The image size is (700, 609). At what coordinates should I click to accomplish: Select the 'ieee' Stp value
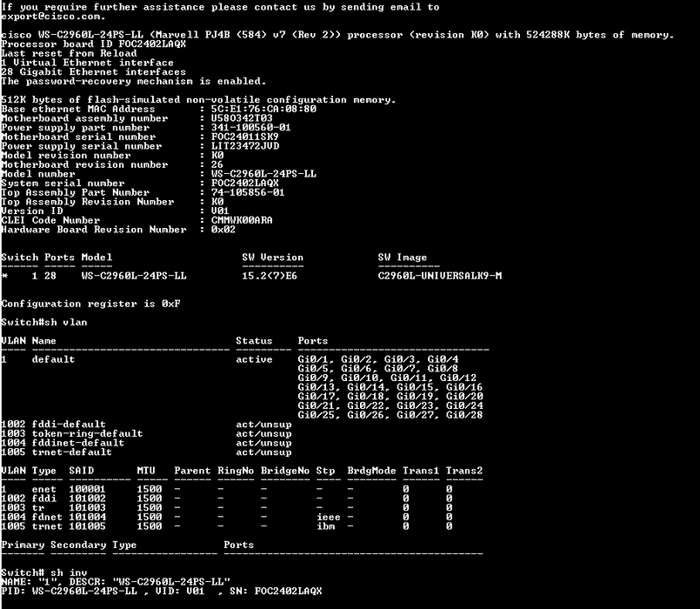click(x=329, y=518)
